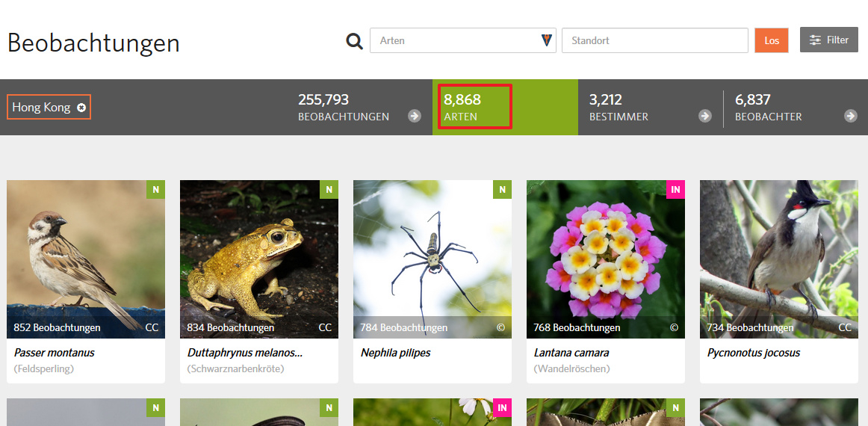Click the N badge on Passer montanus card
This screenshot has width=868, height=426.
point(155,189)
